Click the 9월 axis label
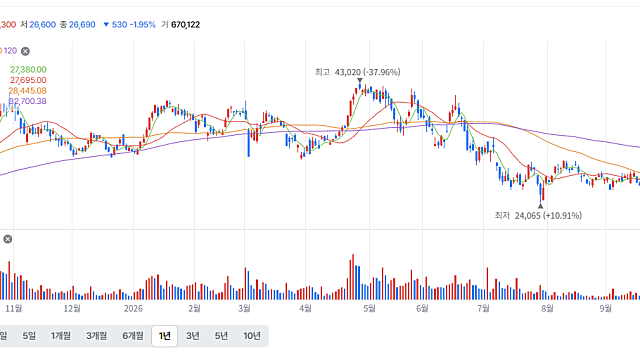 (606, 309)
